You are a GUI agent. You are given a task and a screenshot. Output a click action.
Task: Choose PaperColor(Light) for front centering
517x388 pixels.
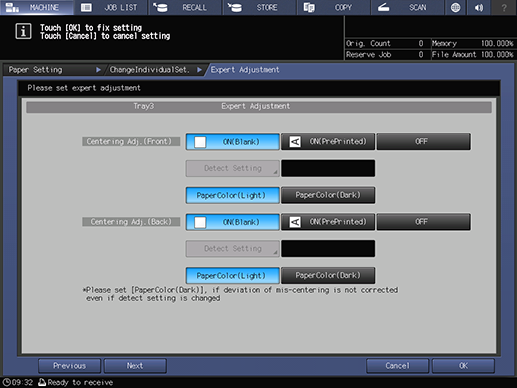pos(232,195)
